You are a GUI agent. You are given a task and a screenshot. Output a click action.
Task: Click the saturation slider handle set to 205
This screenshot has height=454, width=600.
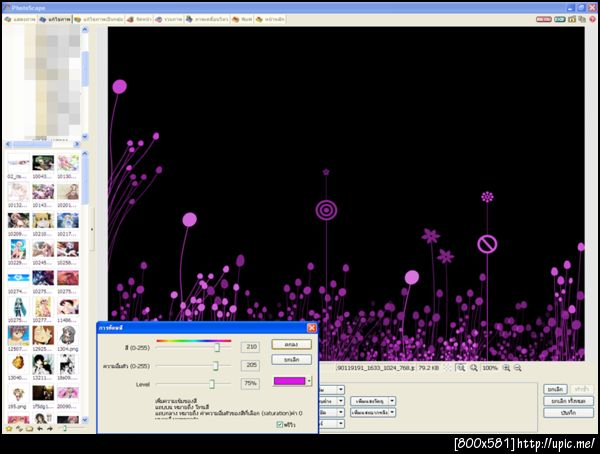(x=215, y=366)
